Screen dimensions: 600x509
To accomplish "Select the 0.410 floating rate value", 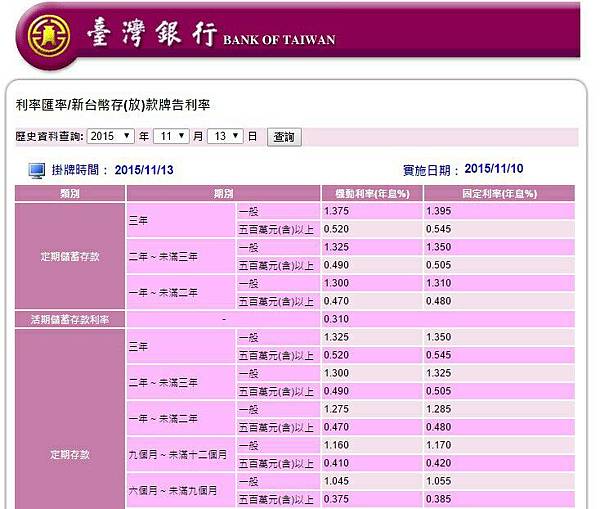I will point(336,463).
